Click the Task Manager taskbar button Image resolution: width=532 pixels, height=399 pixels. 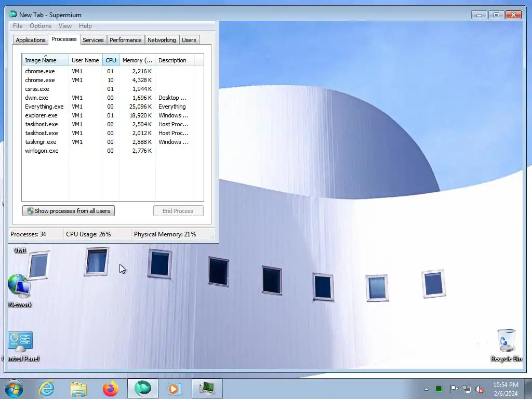pyautogui.click(x=207, y=389)
